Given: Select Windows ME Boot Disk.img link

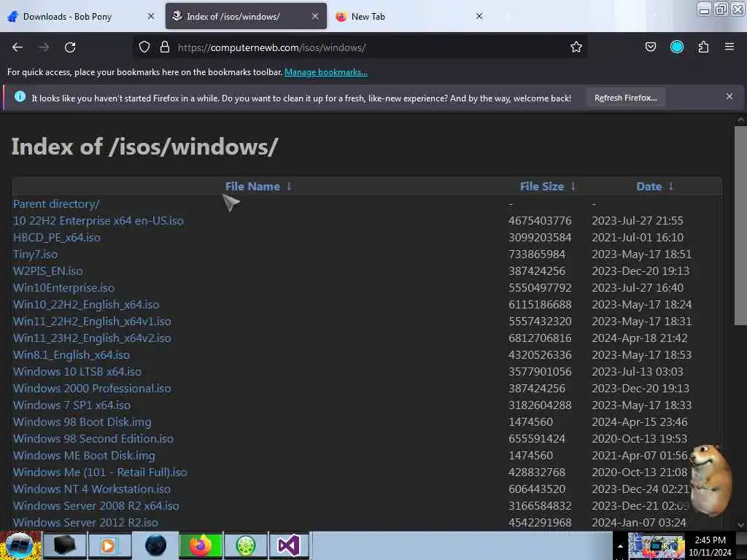Looking at the screenshot, I should tap(84, 455).
